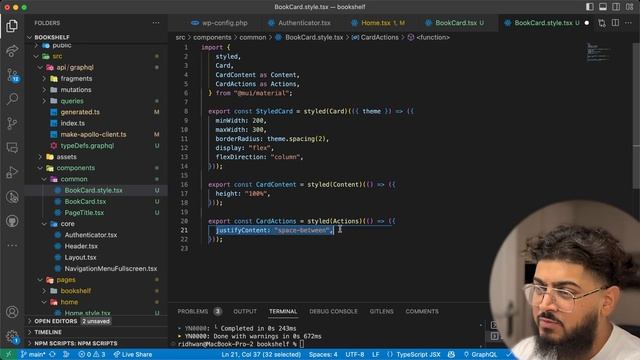Screen dimensions: 640x360
Task: Click the main branch indicator in status bar
Action: tap(33, 354)
